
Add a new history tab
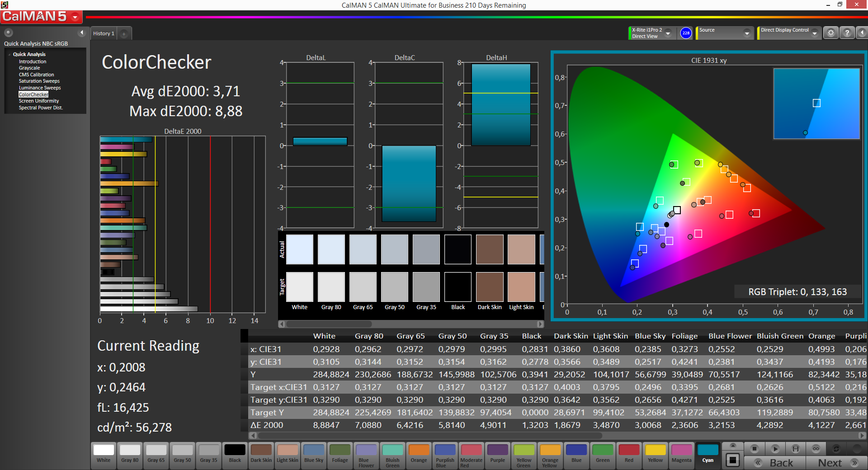(124, 33)
